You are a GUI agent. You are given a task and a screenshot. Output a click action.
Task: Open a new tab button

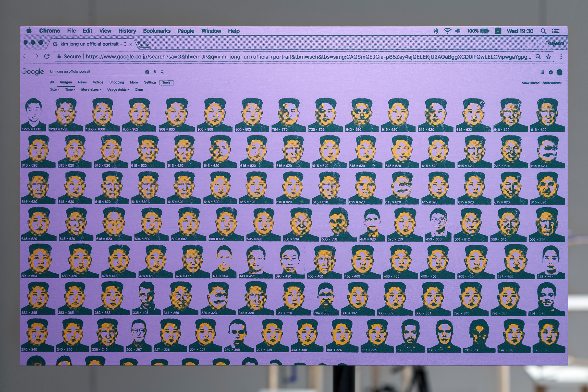(144, 45)
